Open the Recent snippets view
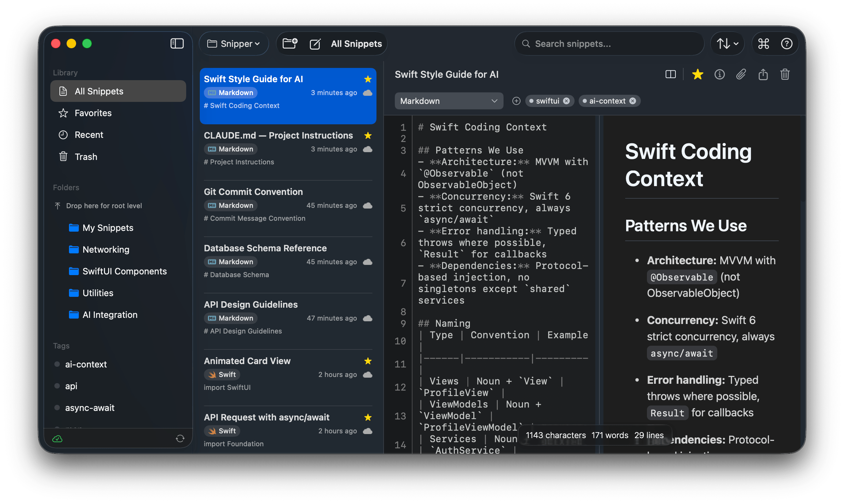 89,134
